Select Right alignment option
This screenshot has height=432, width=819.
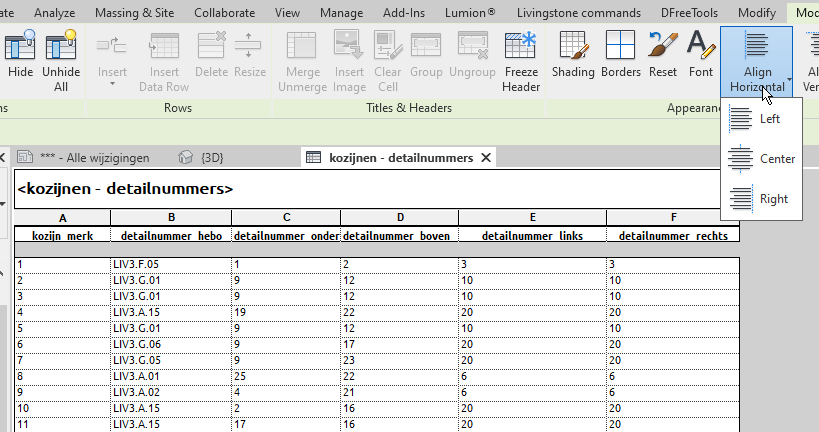pyautogui.click(x=756, y=199)
